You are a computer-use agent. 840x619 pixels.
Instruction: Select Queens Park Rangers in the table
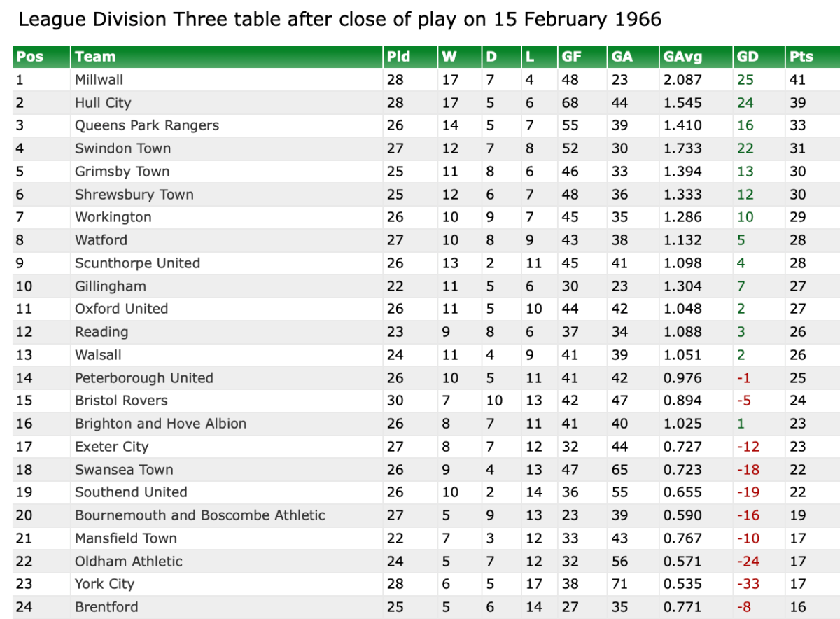point(147,125)
